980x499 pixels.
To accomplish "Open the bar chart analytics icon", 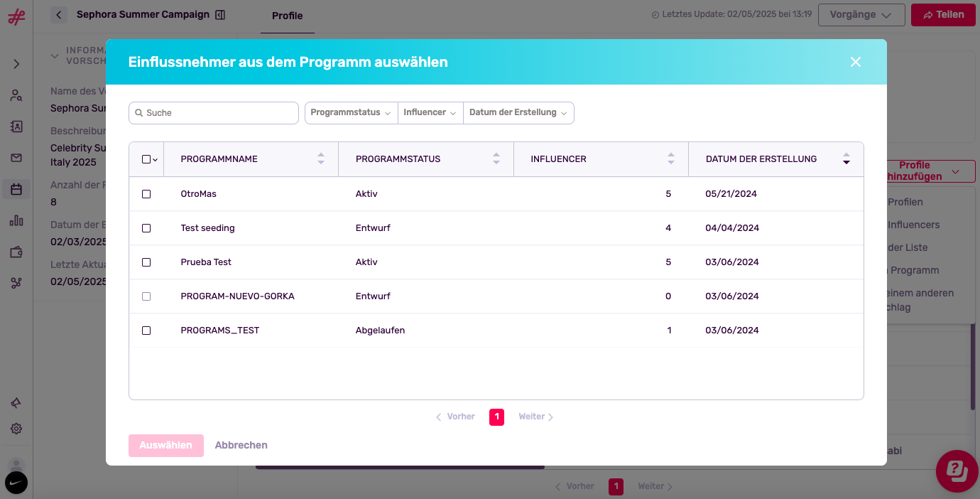I will pyautogui.click(x=16, y=220).
